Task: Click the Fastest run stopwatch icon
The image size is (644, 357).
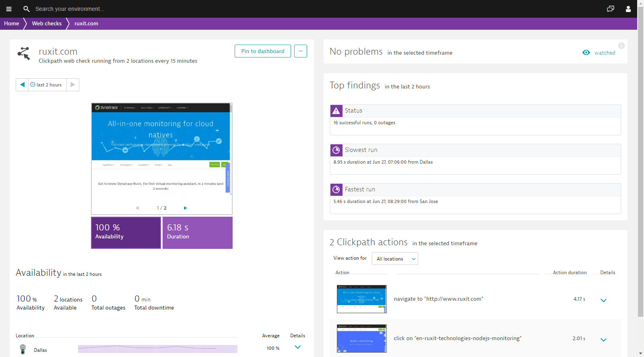Action: pyautogui.click(x=336, y=189)
